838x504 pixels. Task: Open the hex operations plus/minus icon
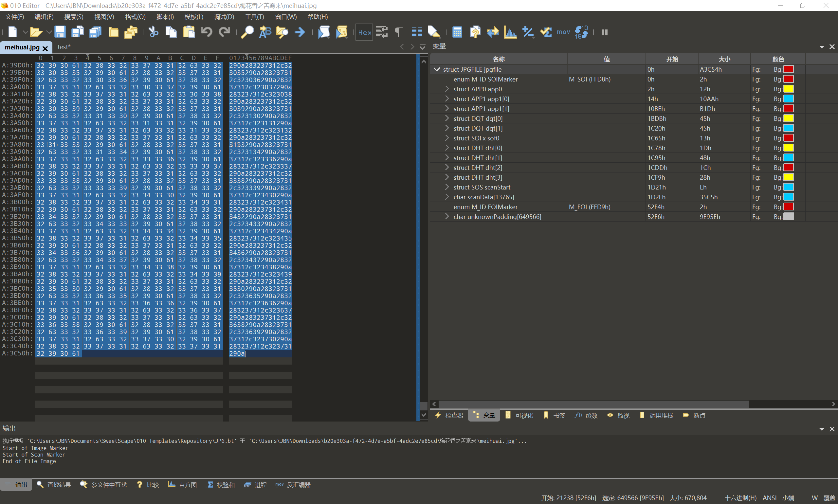click(528, 32)
